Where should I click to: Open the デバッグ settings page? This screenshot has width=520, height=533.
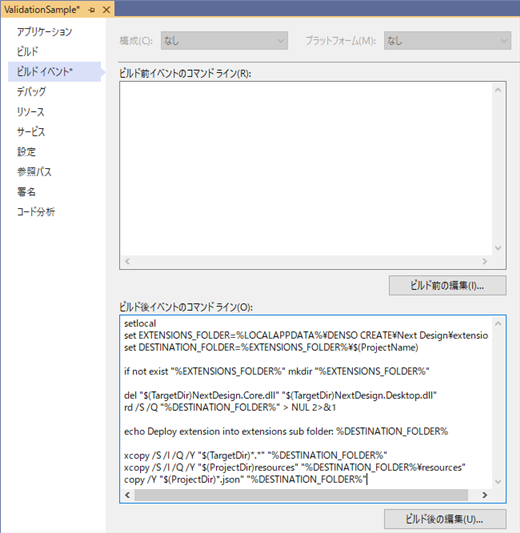[x=31, y=92]
